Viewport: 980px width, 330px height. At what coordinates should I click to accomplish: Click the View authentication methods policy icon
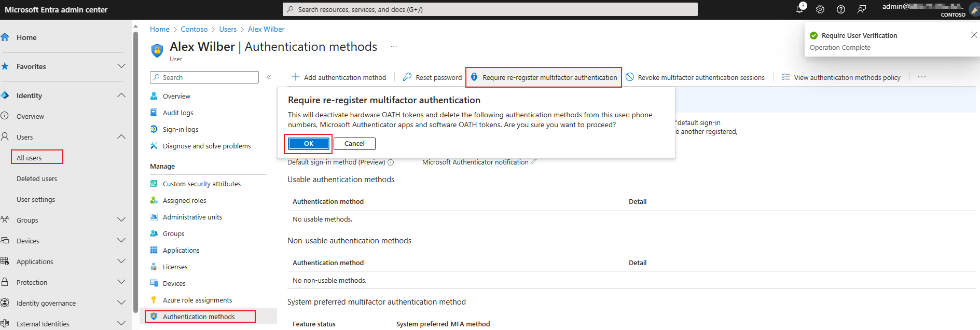[x=786, y=77]
